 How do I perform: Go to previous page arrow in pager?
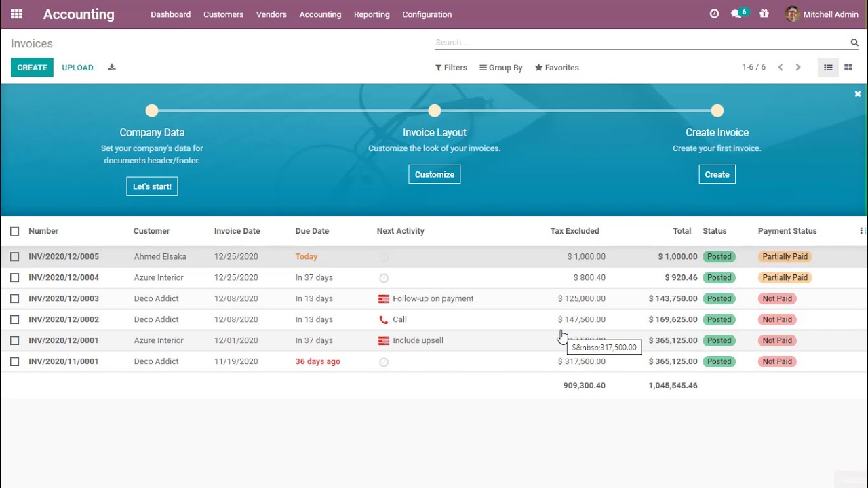point(781,67)
